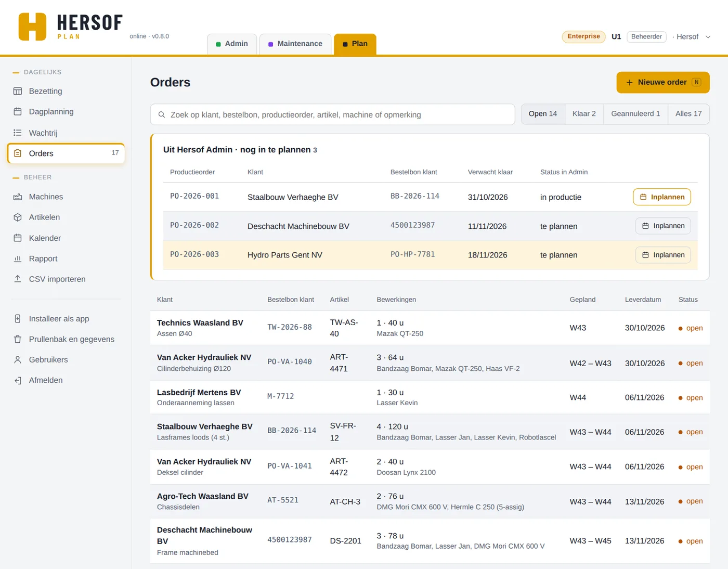
Task: Select the Agro-Tech Waasland BV order
Action: tap(430, 501)
